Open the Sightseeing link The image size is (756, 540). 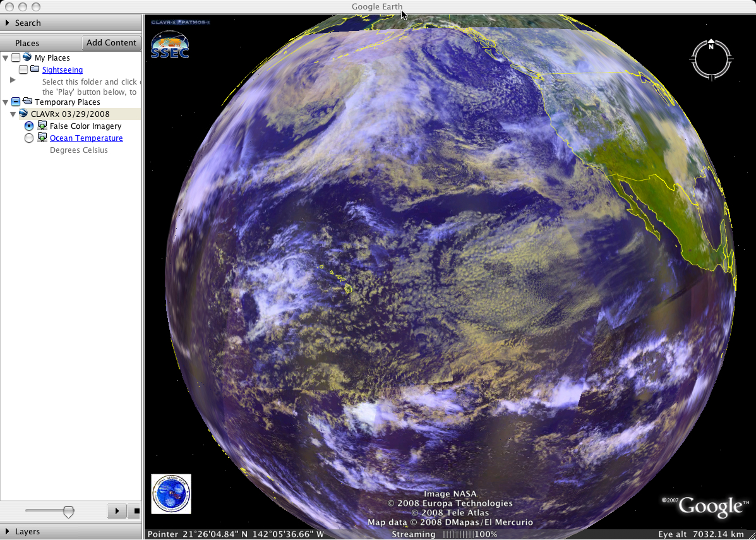pos(62,70)
